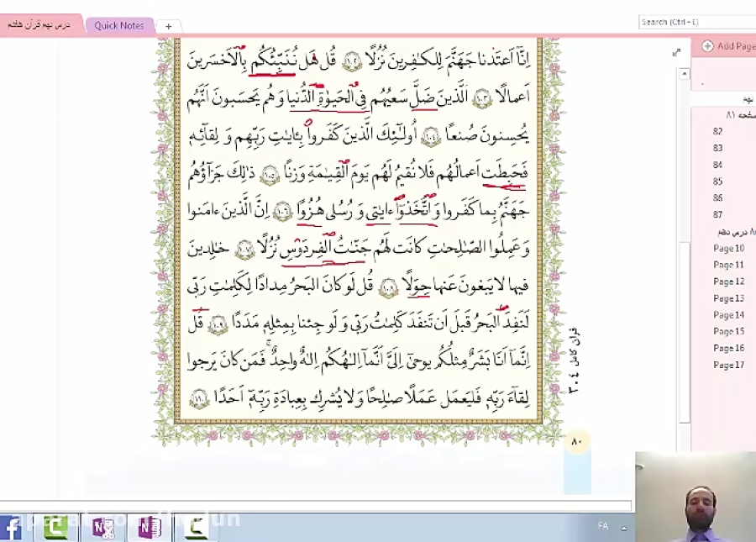Click the second green Camtasia taskbar icon
Viewport: 756px width, 542px height.
pos(195,529)
